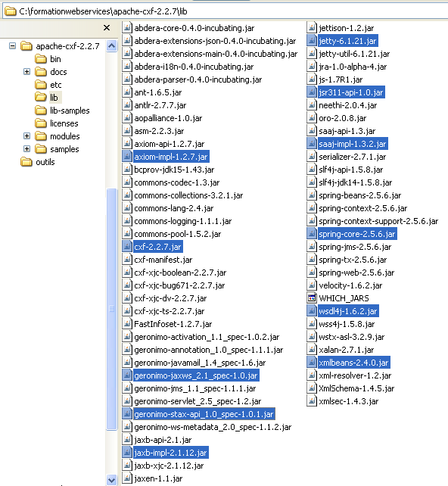Select the etc folder in tree

tap(55, 85)
